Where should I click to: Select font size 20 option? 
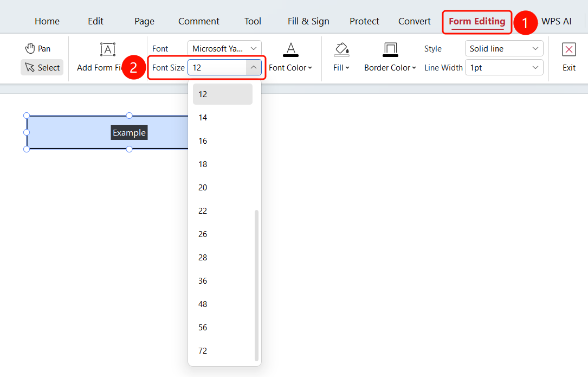click(x=223, y=187)
